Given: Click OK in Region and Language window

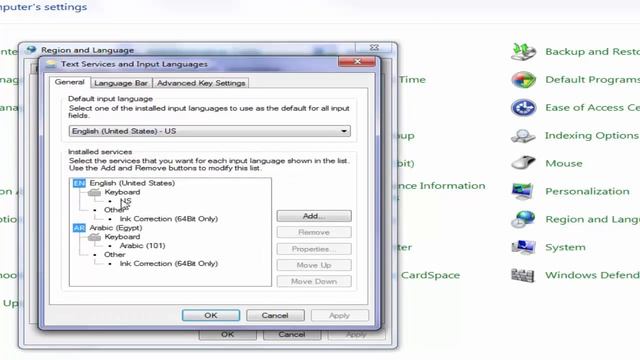Looking at the screenshot, I should point(228,335).
